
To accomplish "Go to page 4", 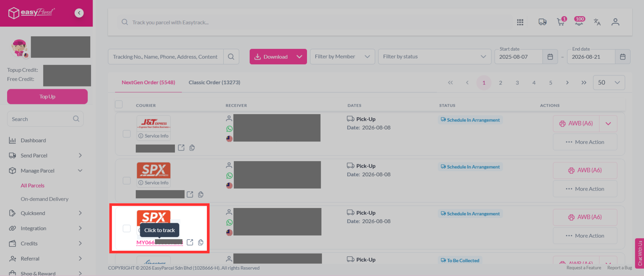I will (534, 82).
